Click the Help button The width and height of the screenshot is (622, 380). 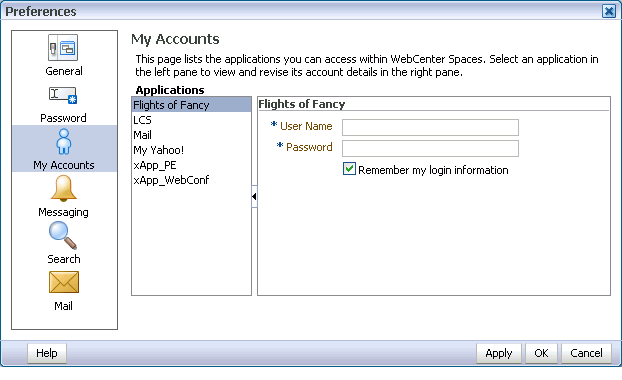pos(47,353)
